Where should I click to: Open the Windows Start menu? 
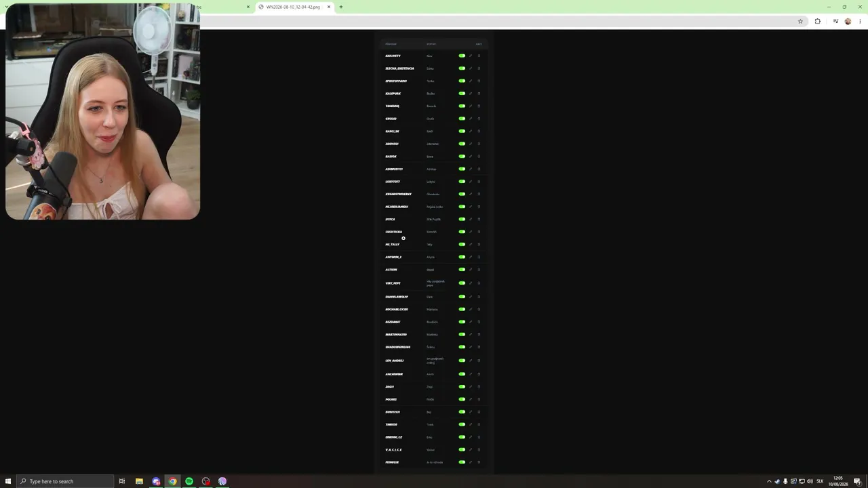point(8,481)
